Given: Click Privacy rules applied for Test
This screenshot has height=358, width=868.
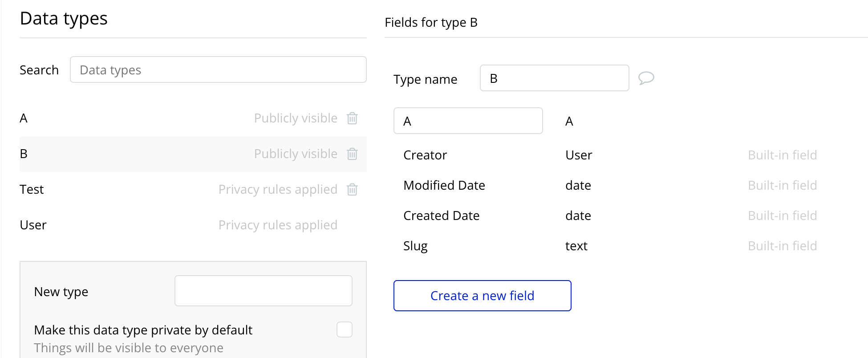Looking at the screenshot, I should pos(278,190).
